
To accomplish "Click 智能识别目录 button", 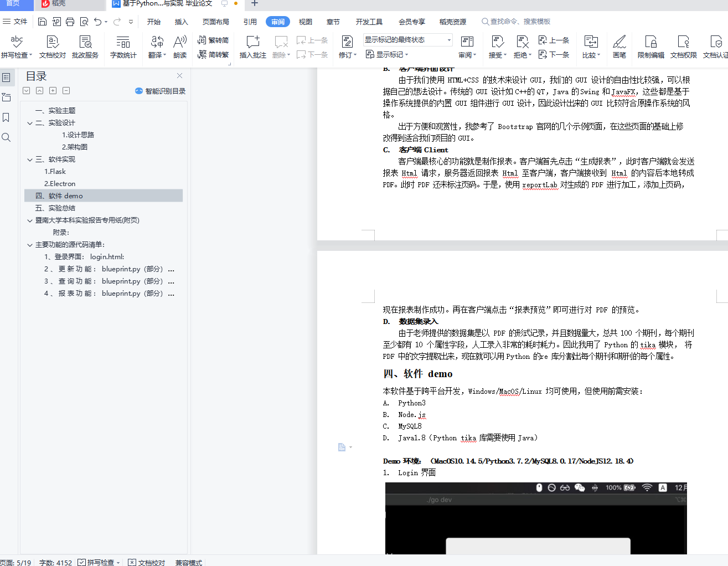I will (160, 91).
